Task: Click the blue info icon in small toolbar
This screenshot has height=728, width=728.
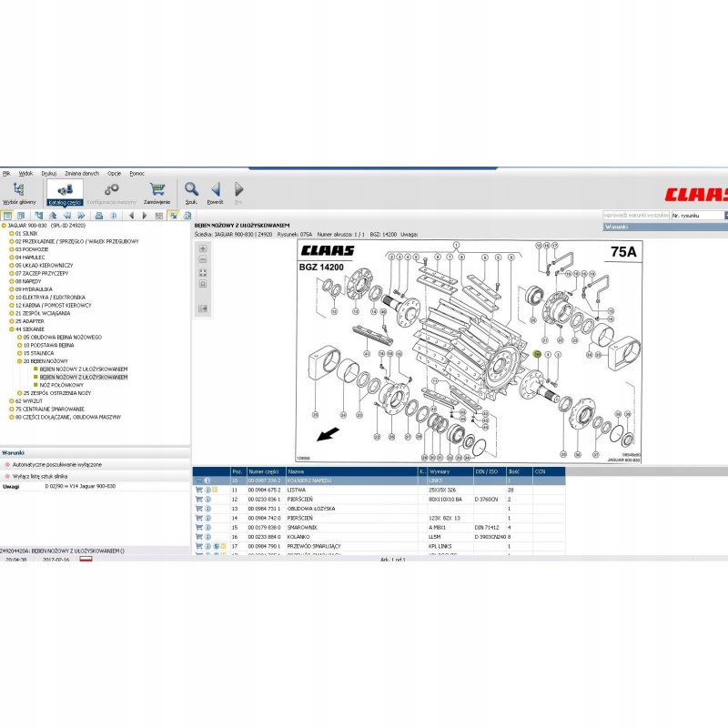Action: coord(113,216)
